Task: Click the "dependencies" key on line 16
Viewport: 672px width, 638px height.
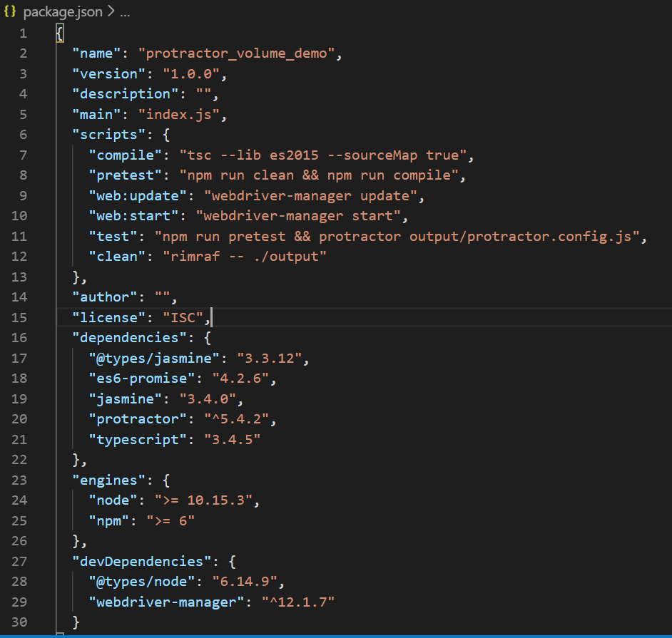Action: (x=128, y=337)
